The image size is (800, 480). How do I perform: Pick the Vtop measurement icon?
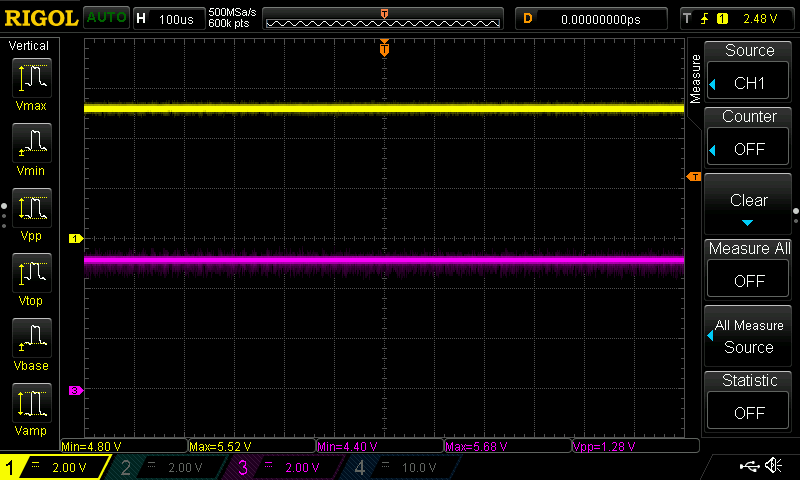32,277
